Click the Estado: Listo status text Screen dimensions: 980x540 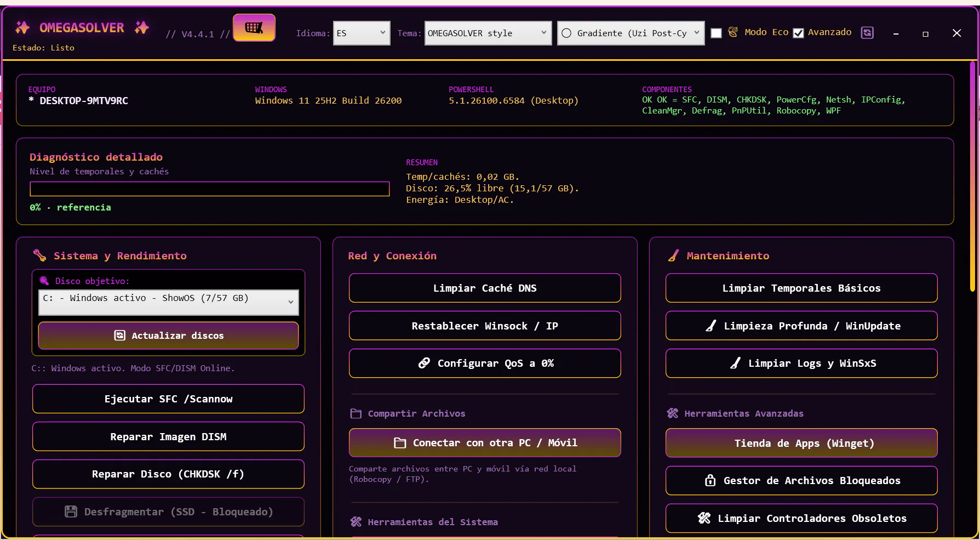point(43,48)
